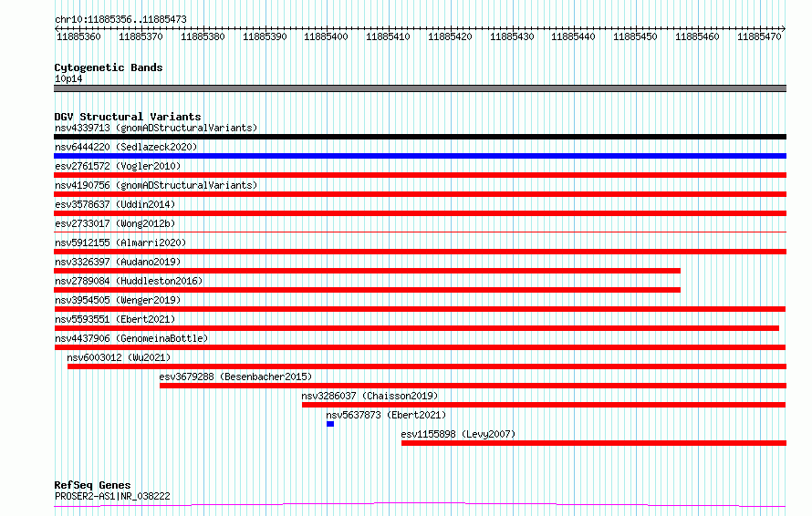Screen dimensions: 812x516
Task: Click ruler position 11885390
Action: click(265, 36)
